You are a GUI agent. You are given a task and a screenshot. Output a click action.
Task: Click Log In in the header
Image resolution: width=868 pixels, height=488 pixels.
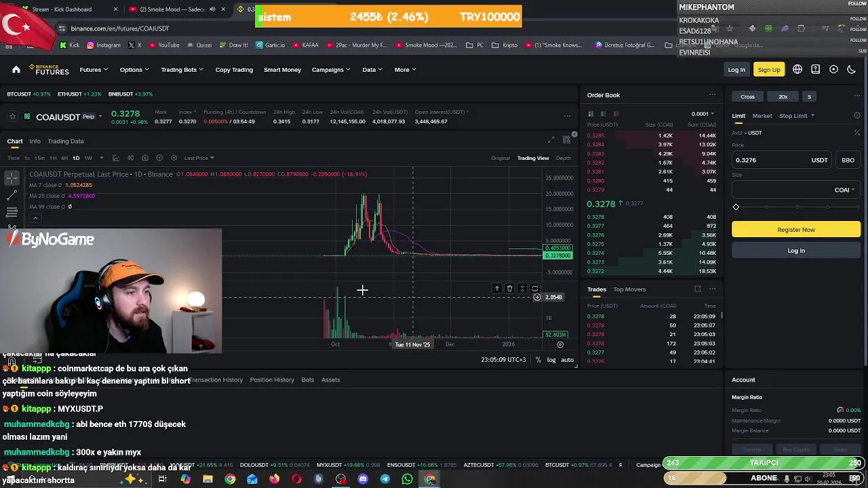(736, 70)
